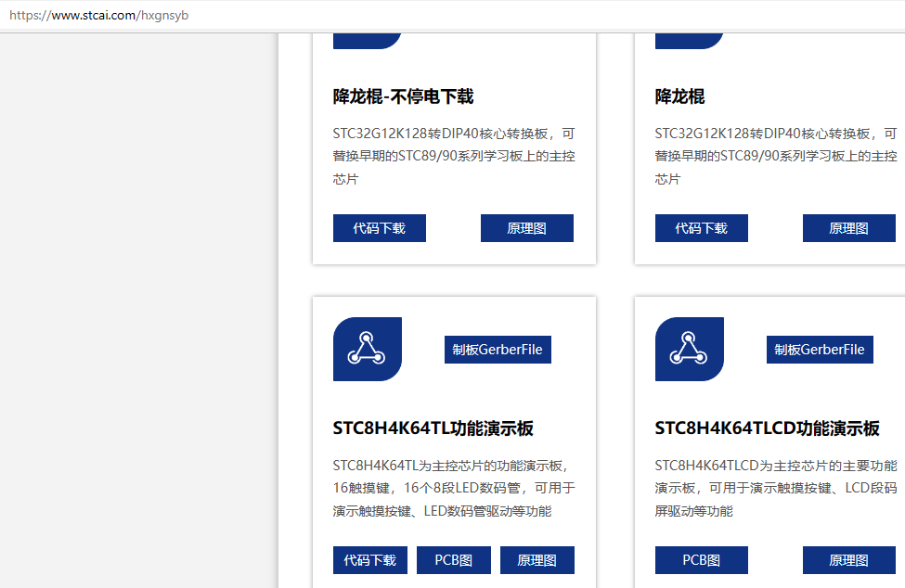The width and height of the screenshot is (905, 588).
Task: Open 原理图 for 降龙棍-不停电下载
Action: click(527, 228)
